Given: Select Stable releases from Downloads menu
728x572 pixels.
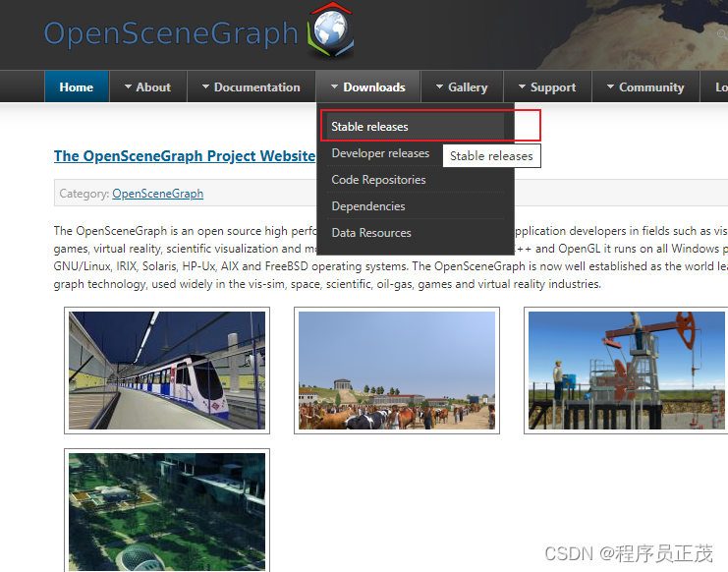Looking at the screenshot, I should (416, 126).
